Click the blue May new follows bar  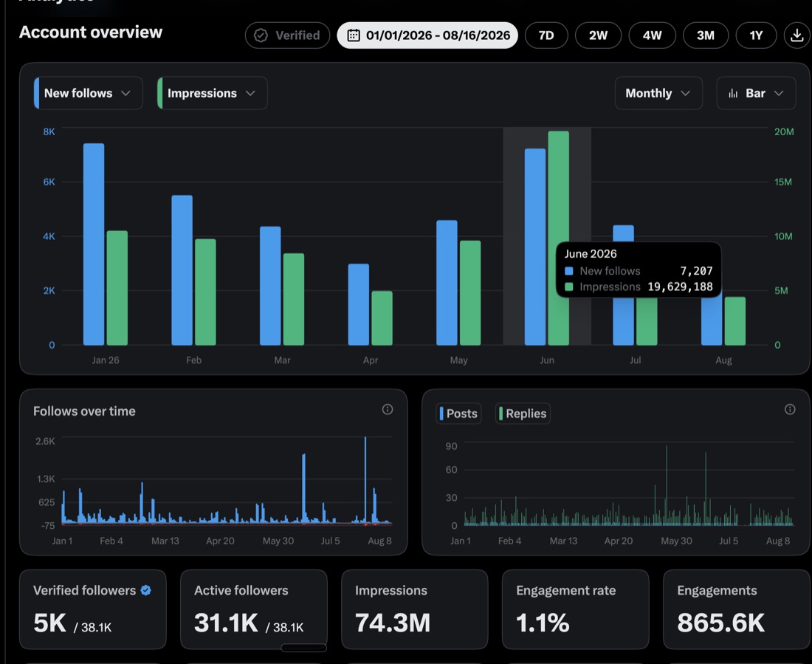click(x=447, y=282)
